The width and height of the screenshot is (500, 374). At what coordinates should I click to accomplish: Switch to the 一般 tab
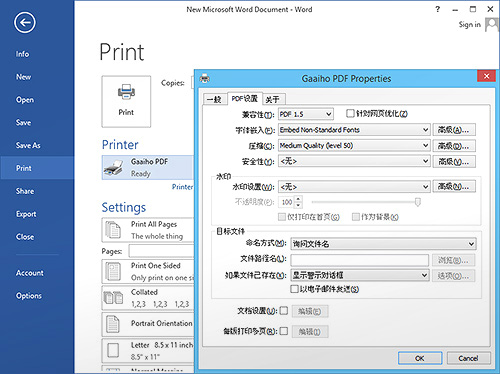(214, 99)
